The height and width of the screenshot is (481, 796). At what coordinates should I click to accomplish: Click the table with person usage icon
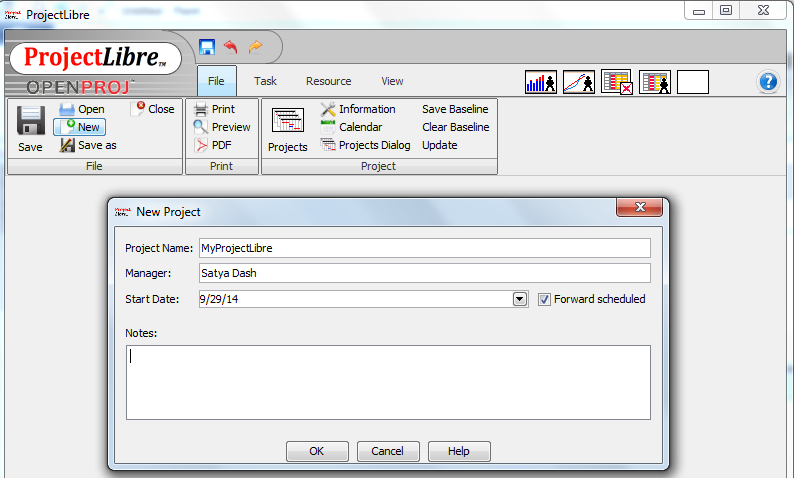(x=655, y=82)
